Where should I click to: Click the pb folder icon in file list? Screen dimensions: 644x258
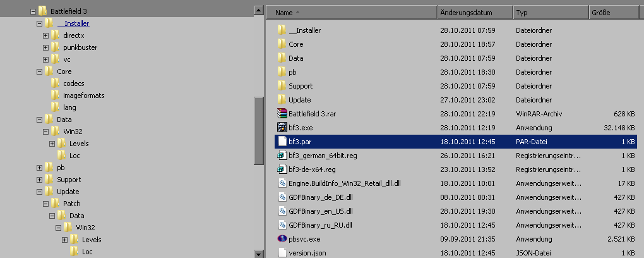click(282, 72)
